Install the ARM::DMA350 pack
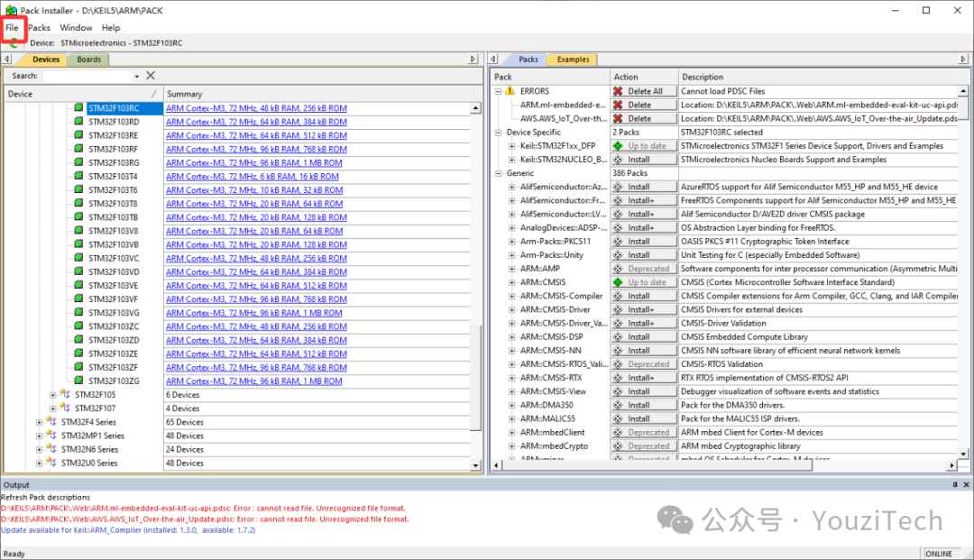This screenshot has height=560, width=974. 644,406
